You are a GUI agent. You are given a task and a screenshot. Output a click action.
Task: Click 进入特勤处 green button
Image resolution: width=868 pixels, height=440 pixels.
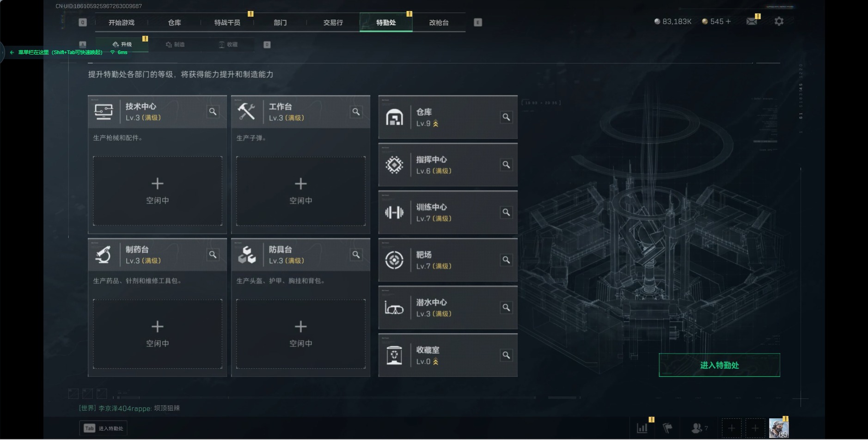tap(719, 365)
